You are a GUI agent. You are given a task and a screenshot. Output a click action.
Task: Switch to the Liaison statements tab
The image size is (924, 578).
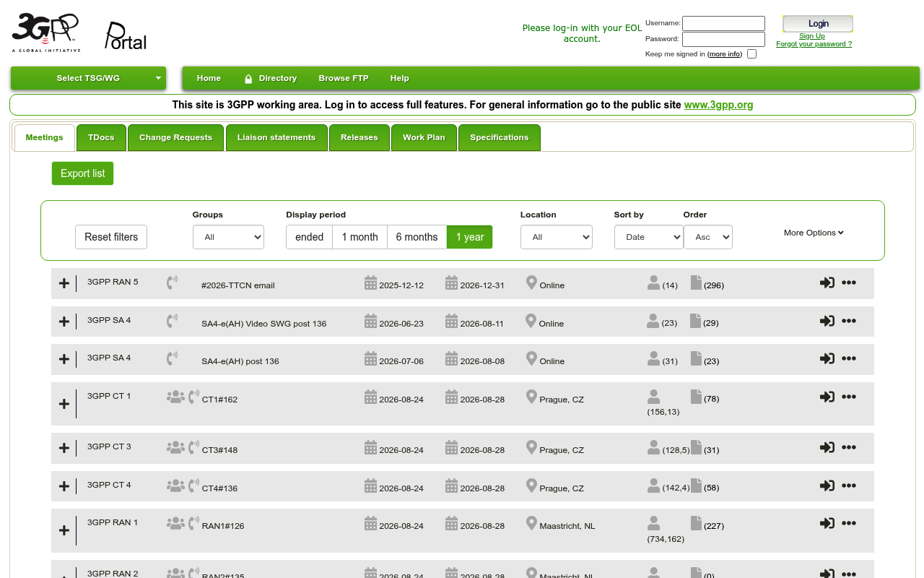coord(276,137)
